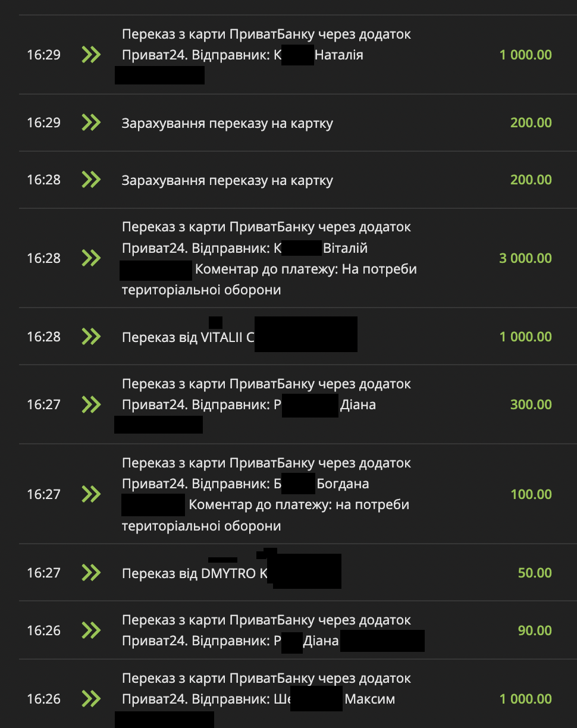Select the 90.00 transfer amount
The image size is (577, 728).
(x=535, y=630)
